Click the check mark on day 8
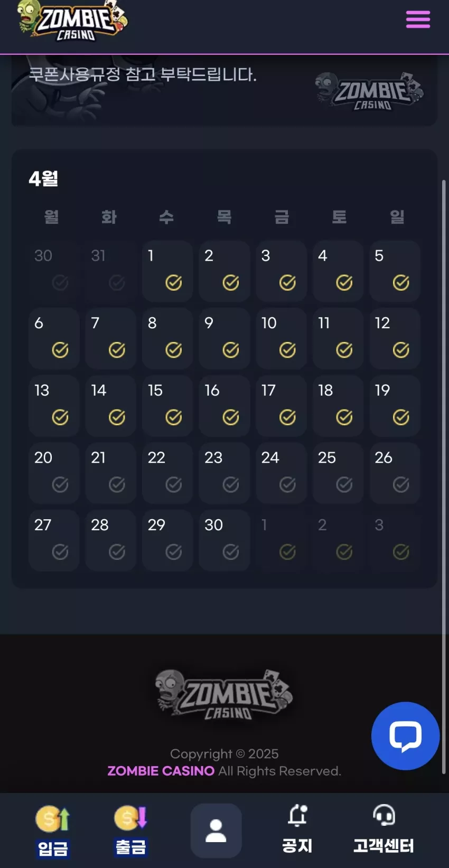Image resolution: width=449 pixels, height=868 pixels. tap(174, 350)
